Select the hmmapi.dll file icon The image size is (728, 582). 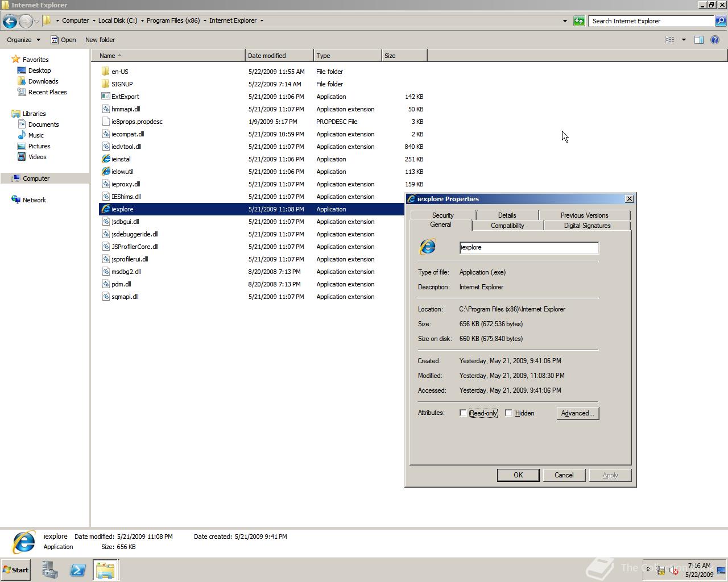[106, 109]
